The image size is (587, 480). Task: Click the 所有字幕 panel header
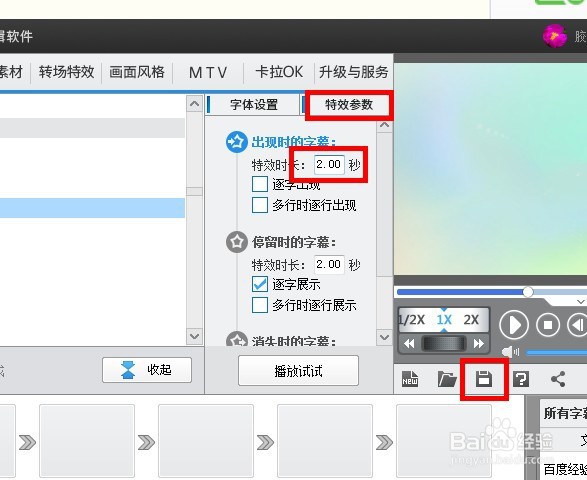[565, 413]
